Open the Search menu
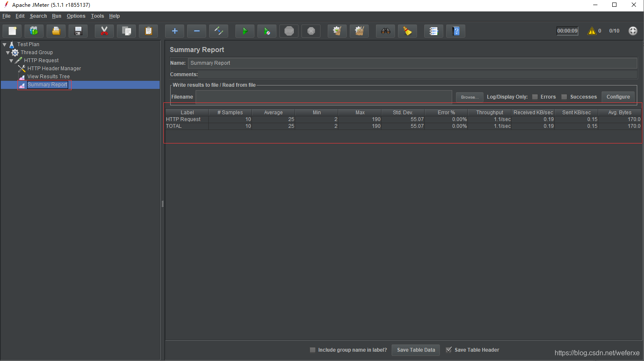The image size is (644, 361). 38,16
